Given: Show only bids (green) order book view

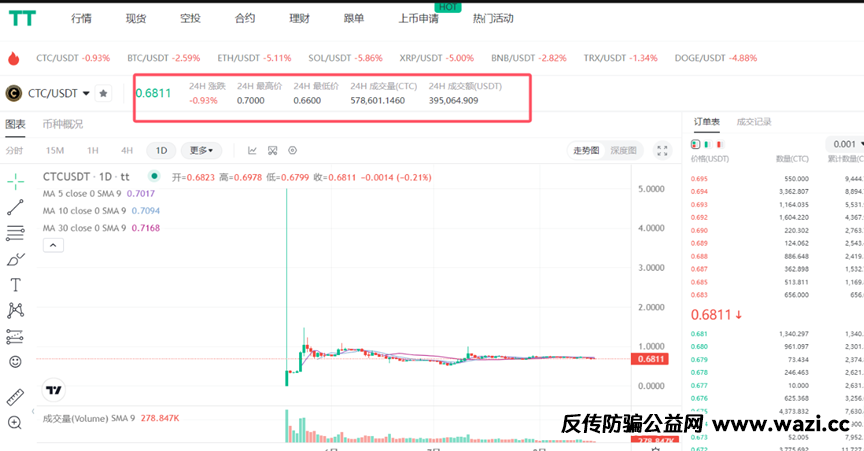Looking at the screenshot, I should point(708,144).
